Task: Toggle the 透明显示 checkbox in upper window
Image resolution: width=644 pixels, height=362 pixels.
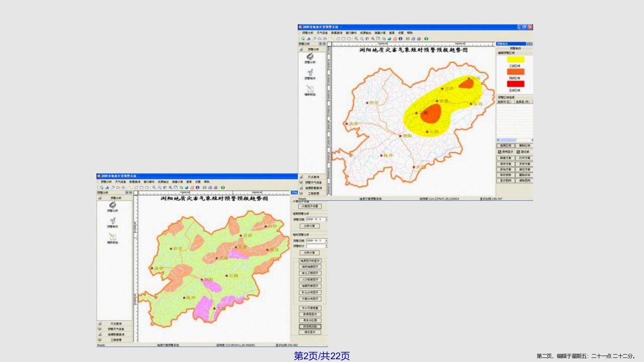Action: pyautogui.click(x=500, y=152)
